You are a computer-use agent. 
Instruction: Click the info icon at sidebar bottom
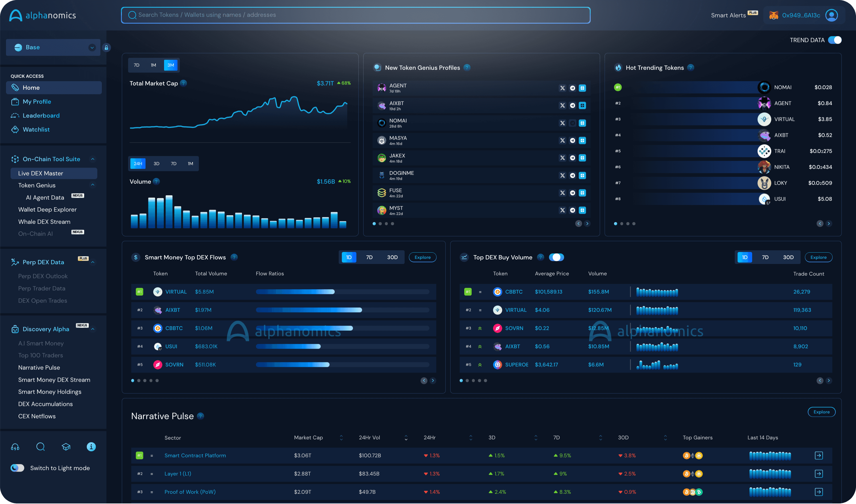[91, 447]
